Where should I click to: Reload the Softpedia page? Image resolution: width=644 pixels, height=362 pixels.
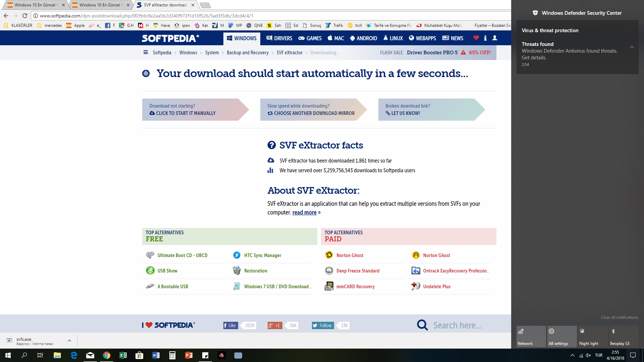tap(25, 16)
